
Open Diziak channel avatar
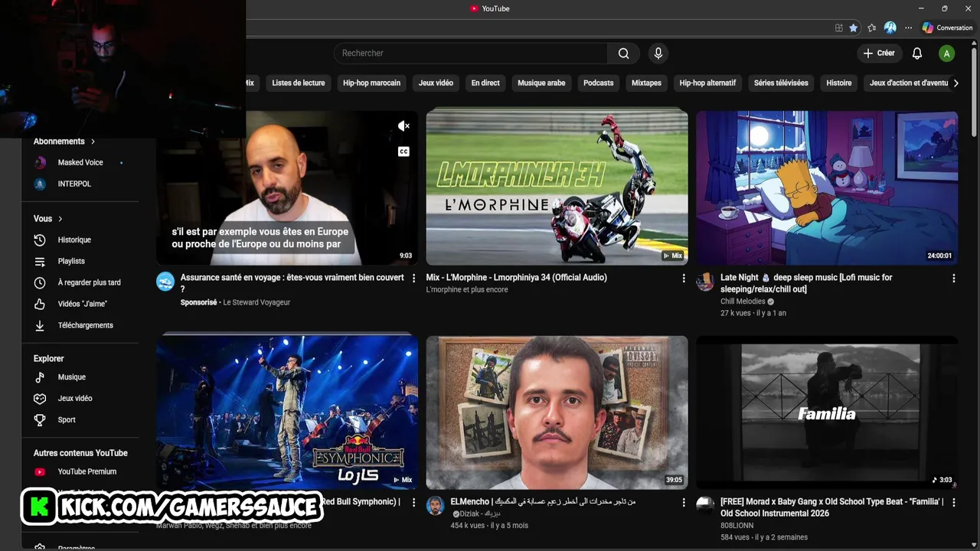coord(435,506)
